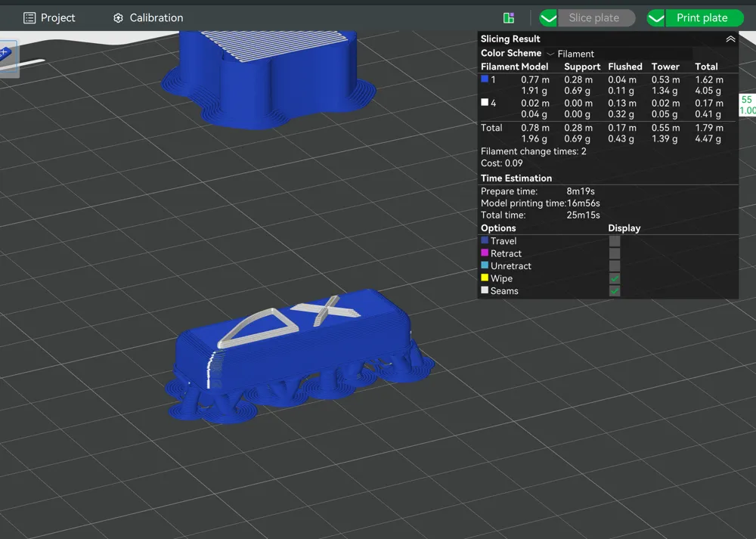Image resolution: width=756 pixels, height=539 pixels.
Task: Click the Project list icon
Action: pyautogui.click(x=29, y=18)
